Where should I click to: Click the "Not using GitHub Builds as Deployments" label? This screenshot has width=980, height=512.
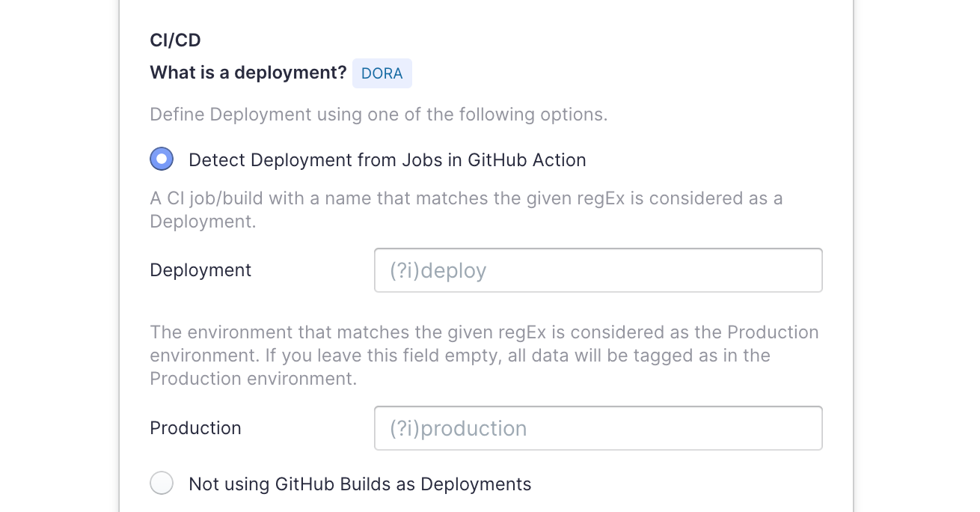(360, 484)
